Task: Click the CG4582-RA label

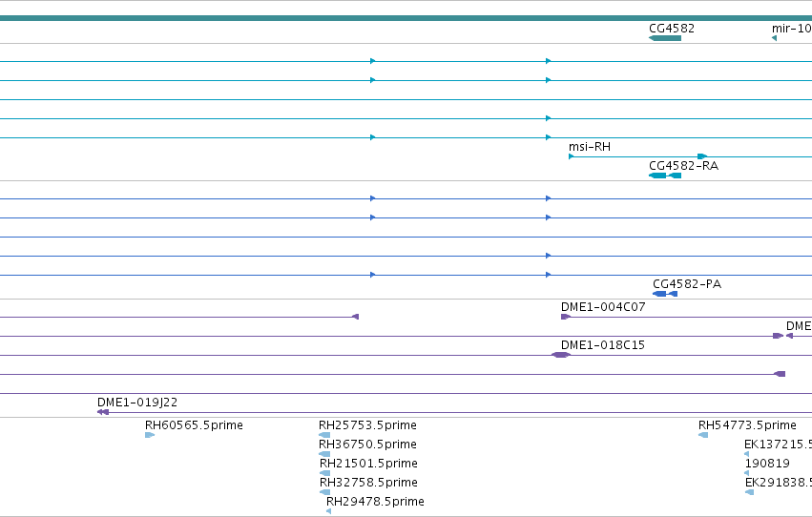Action: pyautogui.click(x=683, y=166)
